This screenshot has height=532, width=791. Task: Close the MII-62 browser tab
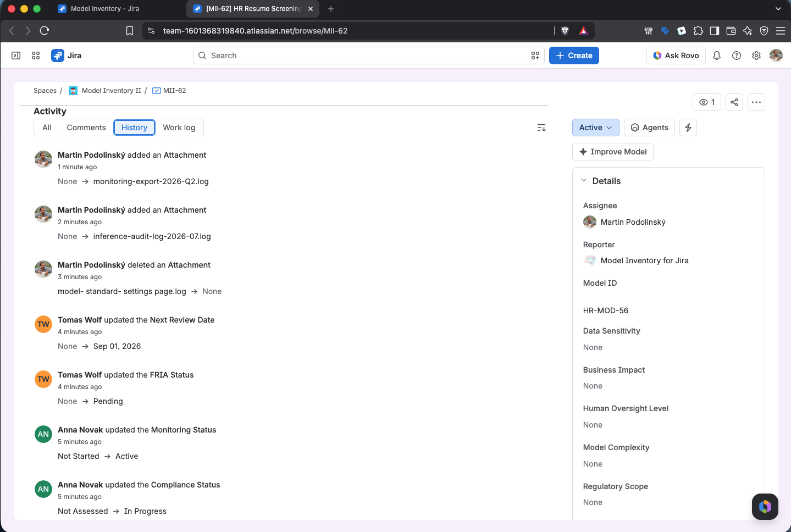[311, 9]
